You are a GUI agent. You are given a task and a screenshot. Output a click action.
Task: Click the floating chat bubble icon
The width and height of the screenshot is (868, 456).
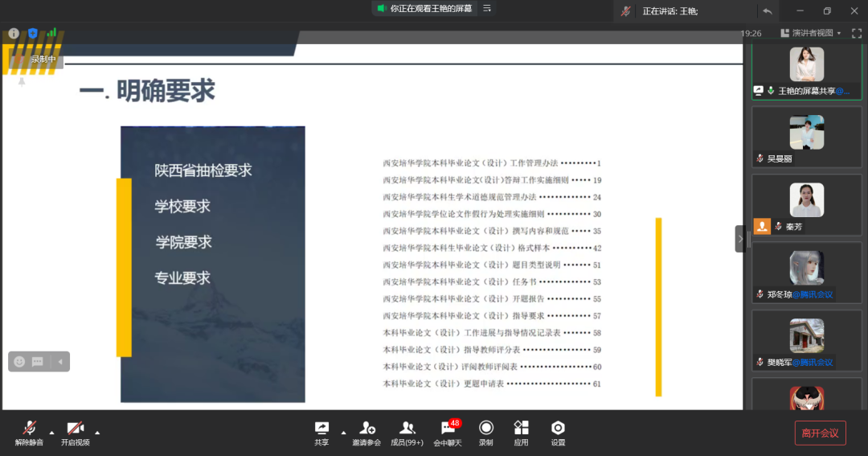click(x=38, y=362)
